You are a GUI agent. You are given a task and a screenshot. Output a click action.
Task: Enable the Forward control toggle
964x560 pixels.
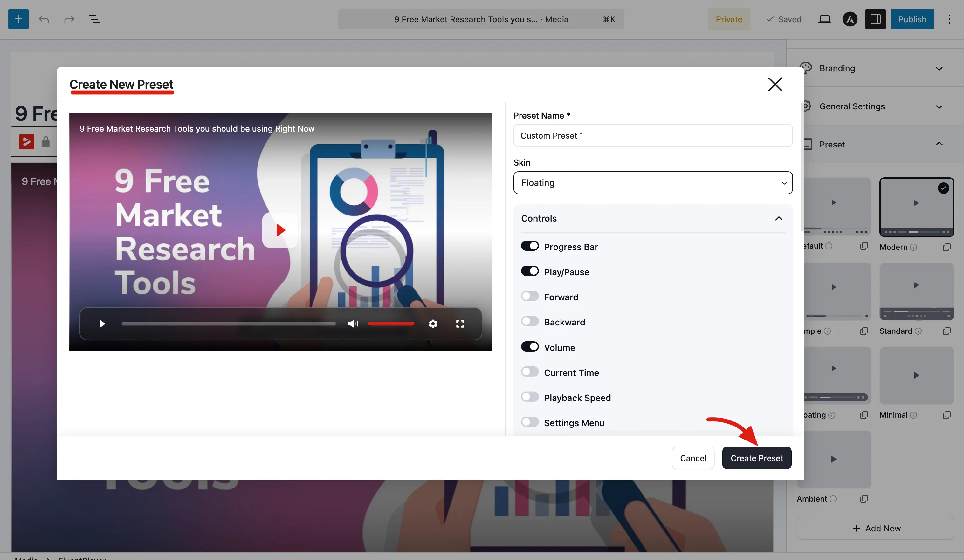[530, 297]
